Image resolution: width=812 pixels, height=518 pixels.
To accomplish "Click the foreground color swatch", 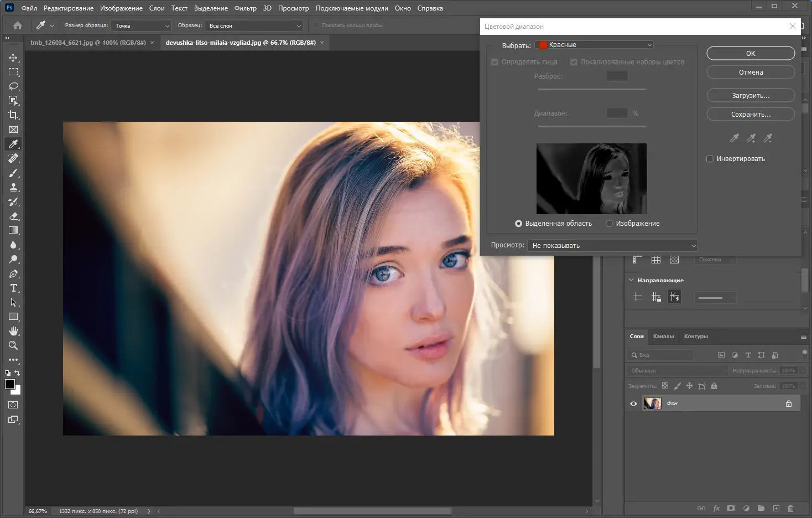I will click(10, 384).
